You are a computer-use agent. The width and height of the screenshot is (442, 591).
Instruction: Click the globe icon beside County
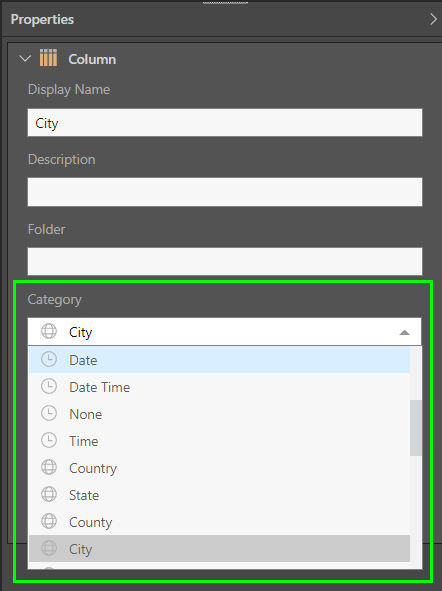coord(49,522)
